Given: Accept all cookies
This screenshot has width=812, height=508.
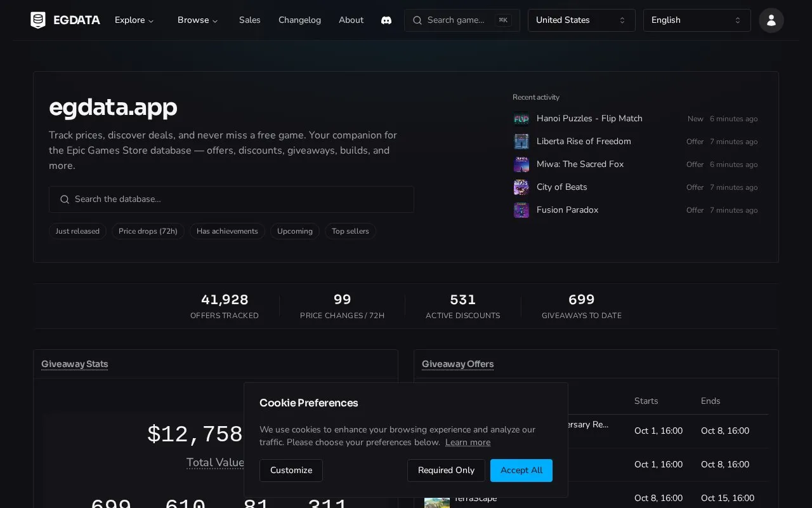Looking at the screenshot, I should (x=521, y=471).
